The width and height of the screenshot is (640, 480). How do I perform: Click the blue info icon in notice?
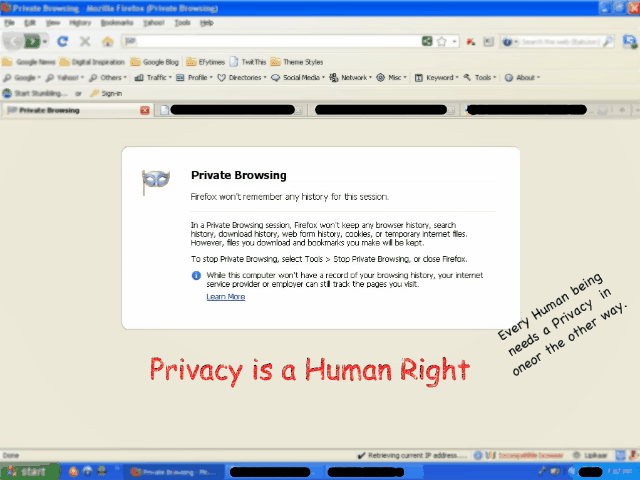(x=196, y=276)
